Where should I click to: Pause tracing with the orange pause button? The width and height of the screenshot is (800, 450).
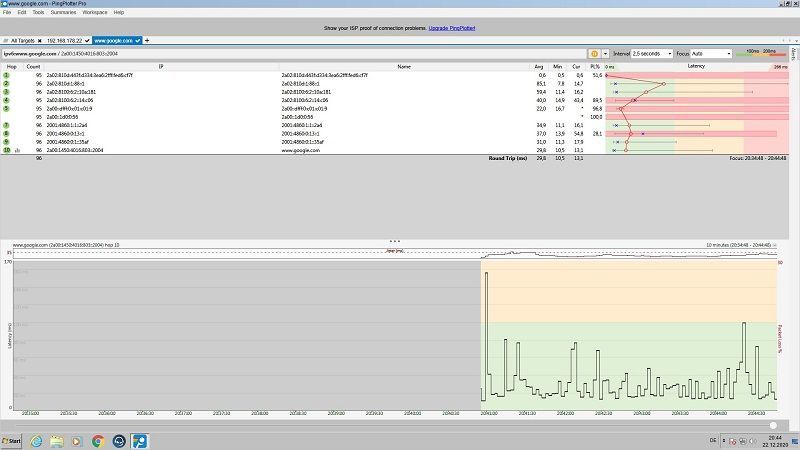pos(594,54)
